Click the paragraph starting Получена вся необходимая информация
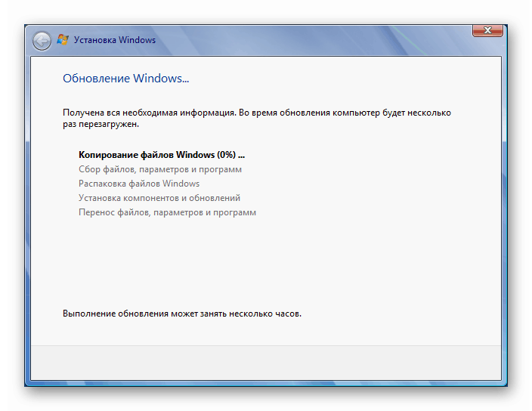This screenshot has height=411, width=532. [x=257, y=118]
